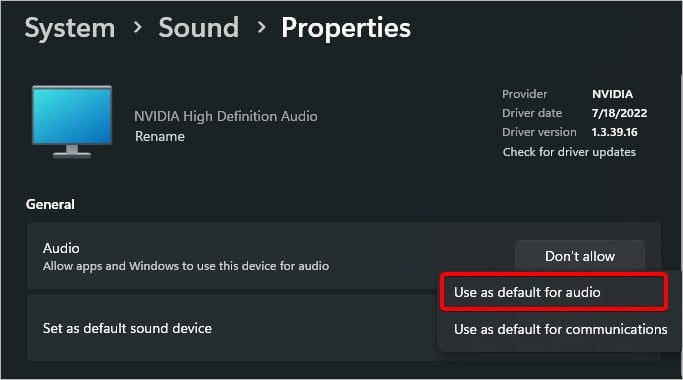Image resolution: width=683 pixels, height=380 pixels.
Task: Go back to System breadcrumb
Action: click(70, 28)
